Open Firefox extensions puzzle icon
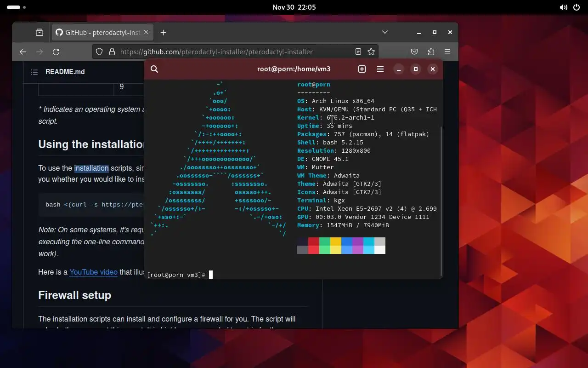Screen dimensions: 588x368 (x=431, y=52)
